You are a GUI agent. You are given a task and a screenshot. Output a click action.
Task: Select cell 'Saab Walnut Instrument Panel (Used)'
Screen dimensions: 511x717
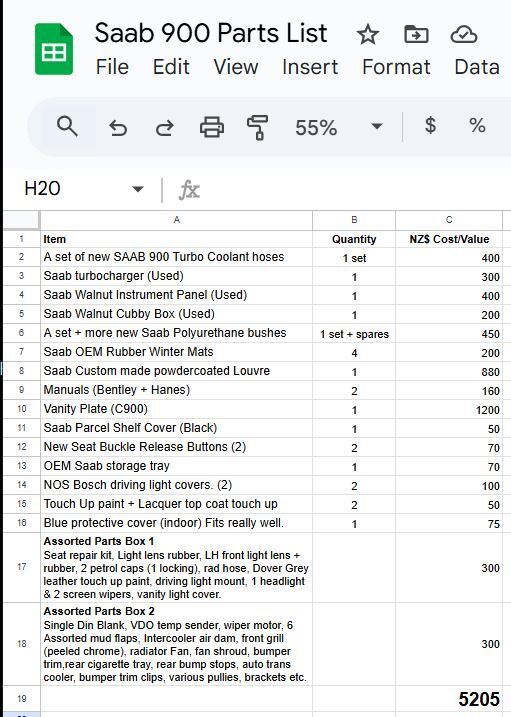[x=176, y=295]
